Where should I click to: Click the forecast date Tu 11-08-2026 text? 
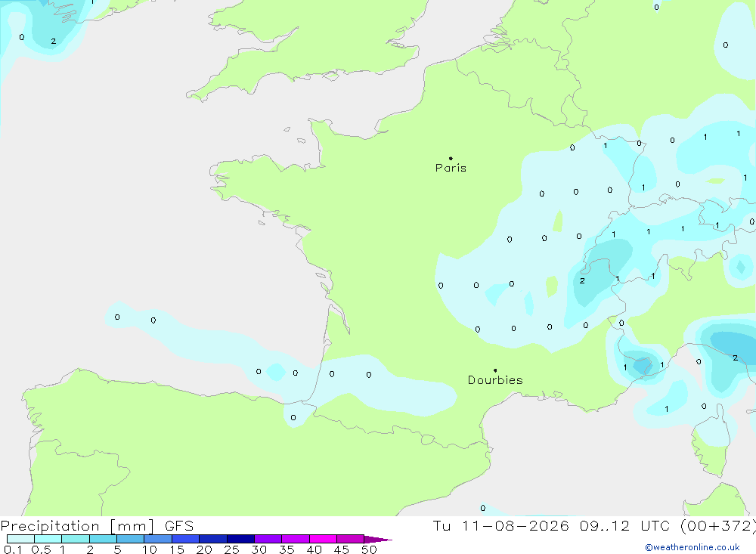[501, 526]
